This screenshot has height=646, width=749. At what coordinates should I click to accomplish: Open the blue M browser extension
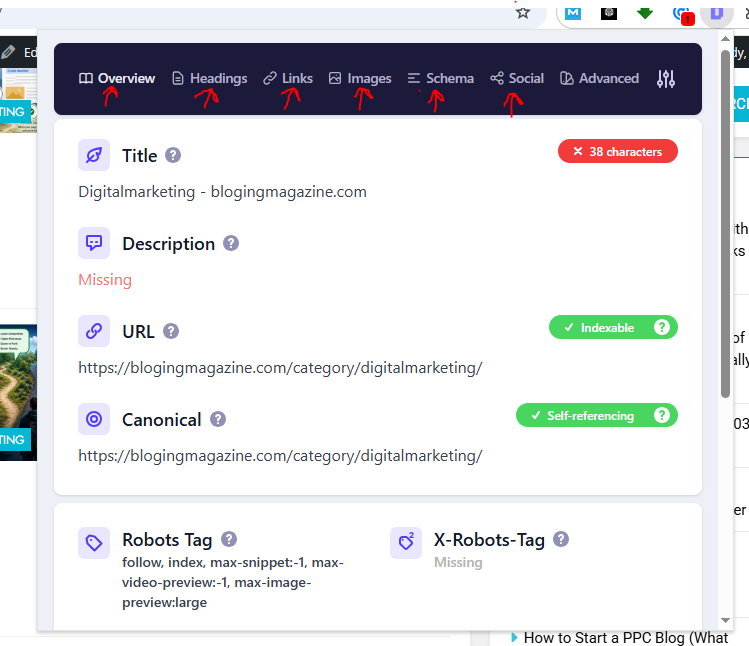[x=573, y=13]
